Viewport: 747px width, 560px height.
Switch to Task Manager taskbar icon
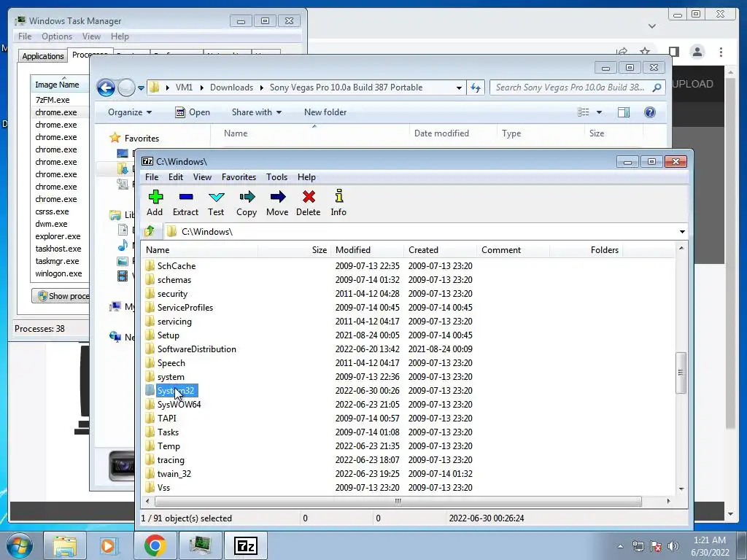tap(200, 545)
